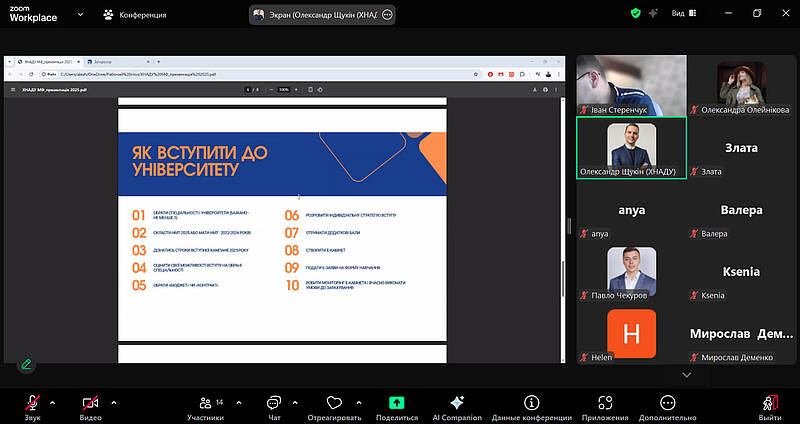Open the Отреагировать reactions menu
Screen dimensions: 800x424
point(334,403)
